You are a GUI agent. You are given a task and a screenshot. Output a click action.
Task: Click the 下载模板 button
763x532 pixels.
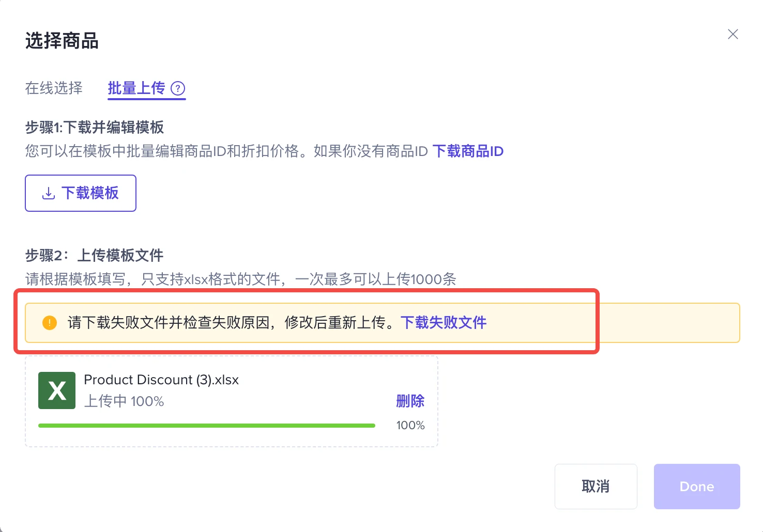click(80, 193)
